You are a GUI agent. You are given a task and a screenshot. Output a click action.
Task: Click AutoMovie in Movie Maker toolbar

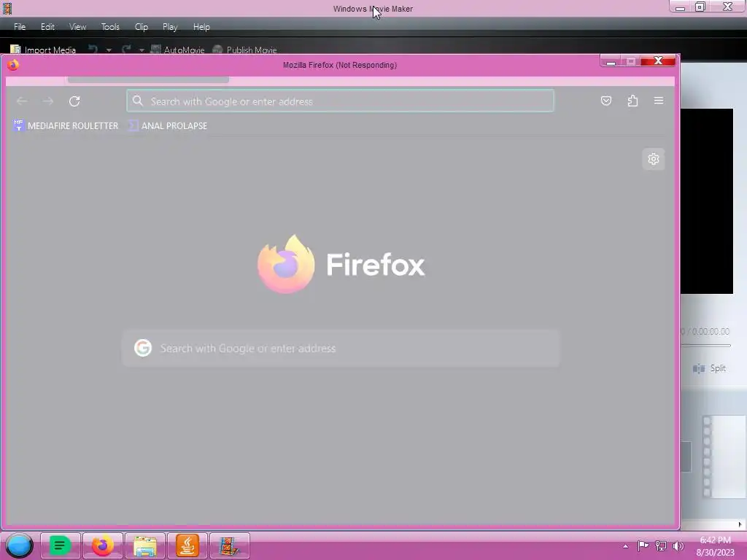(177, 50)
